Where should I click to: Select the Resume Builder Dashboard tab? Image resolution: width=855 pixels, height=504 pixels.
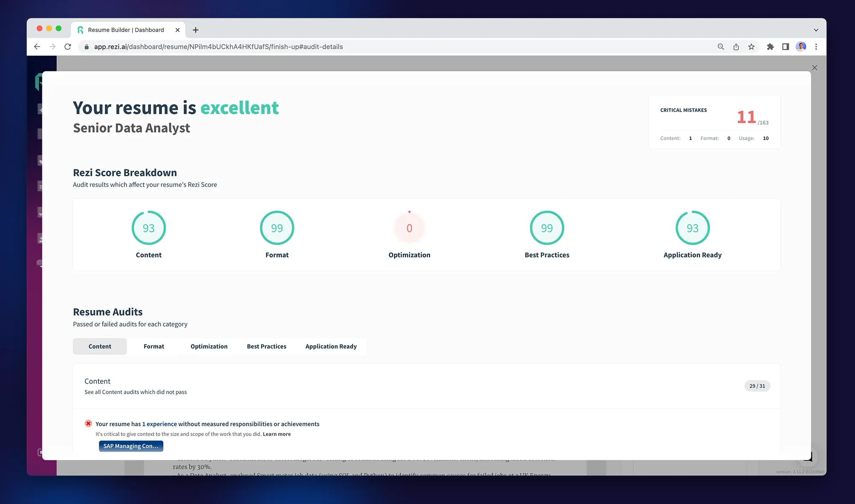[x=128, y=30]
